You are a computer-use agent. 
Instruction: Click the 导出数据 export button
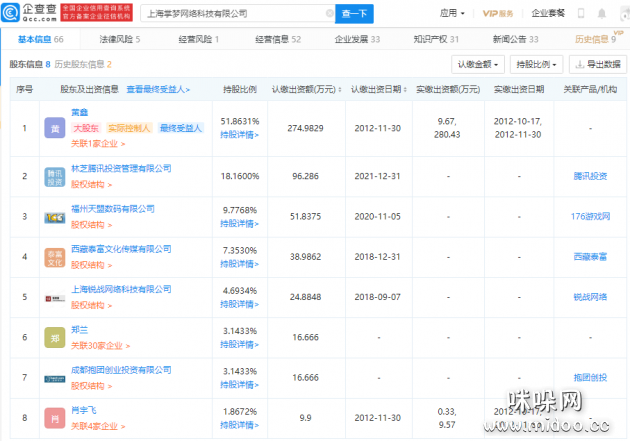pos(598,64)
